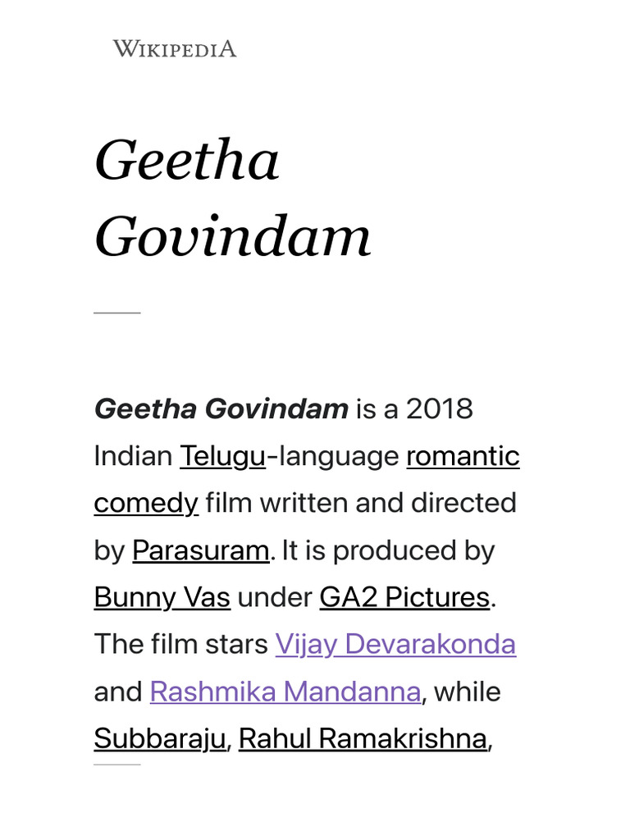The height and width of the screenshot is (840, 630).
Task: Open the Parasuram director link
Action: [x=200, y=550]
